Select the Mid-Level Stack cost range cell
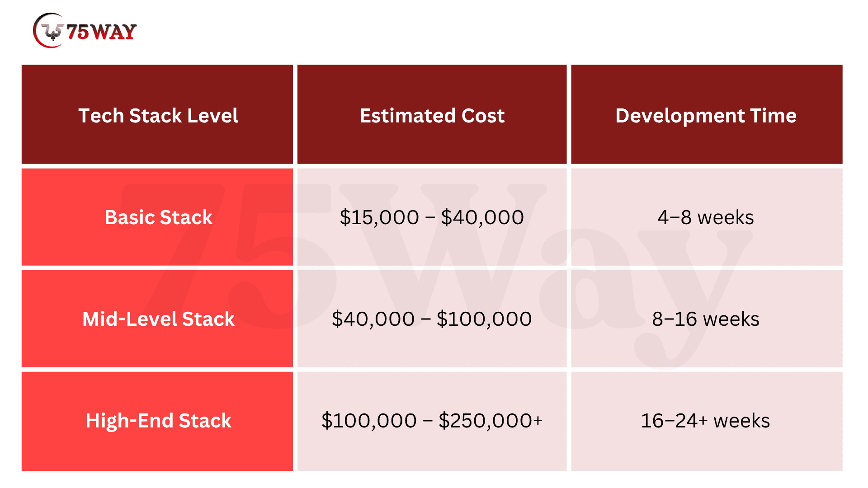 (x=432, y=319)
